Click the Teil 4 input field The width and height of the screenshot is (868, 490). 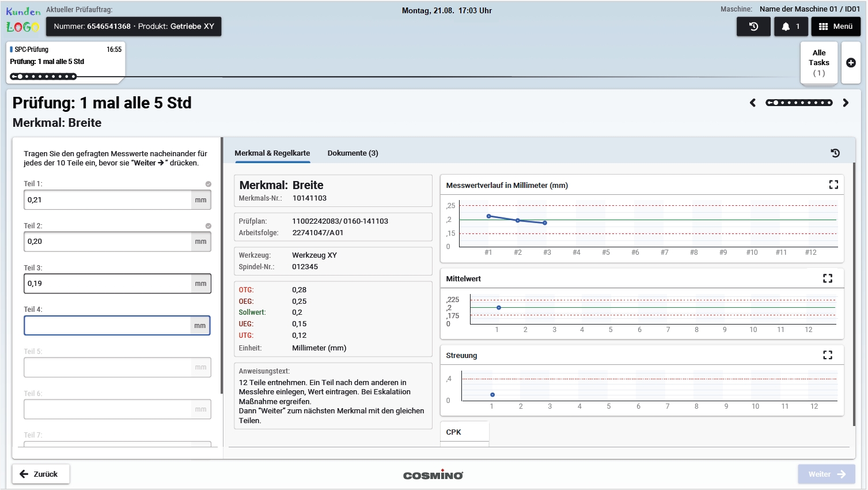108,326
